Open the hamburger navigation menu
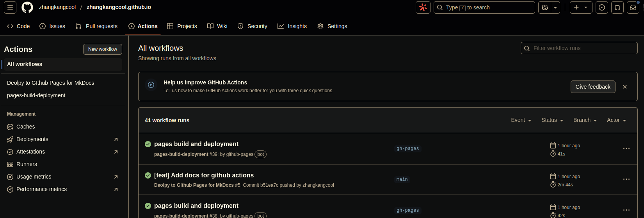Viewport: 644px width, 218px height. [x=10, y=7]
